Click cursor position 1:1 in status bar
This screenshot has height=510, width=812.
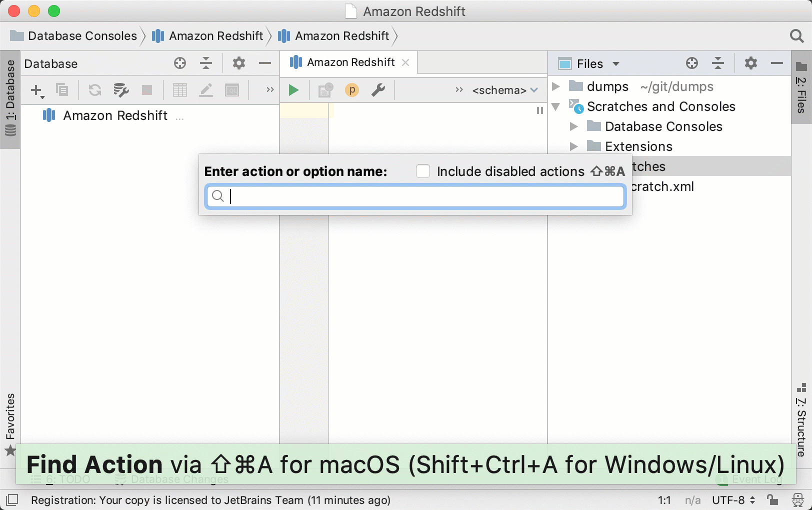coord(664,500)
